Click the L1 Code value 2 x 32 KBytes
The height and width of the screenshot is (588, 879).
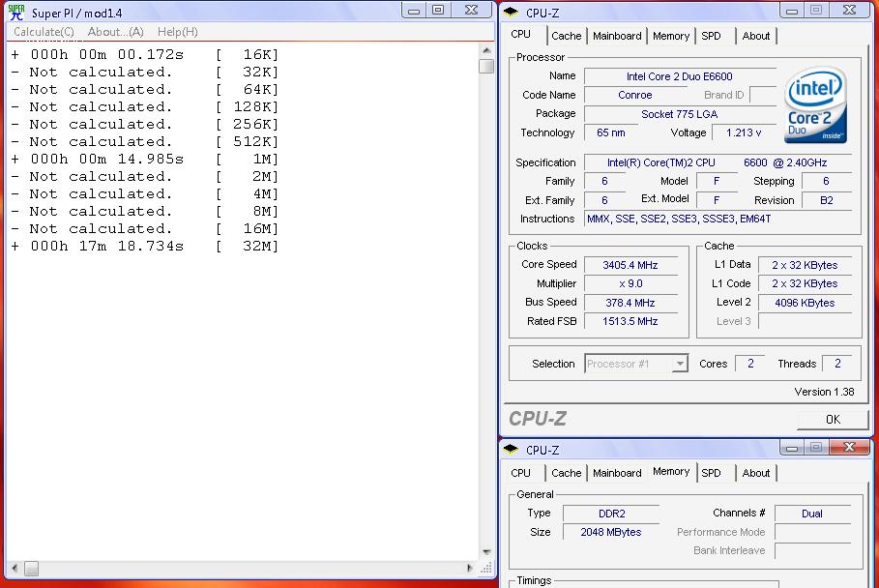click(805, 283)
